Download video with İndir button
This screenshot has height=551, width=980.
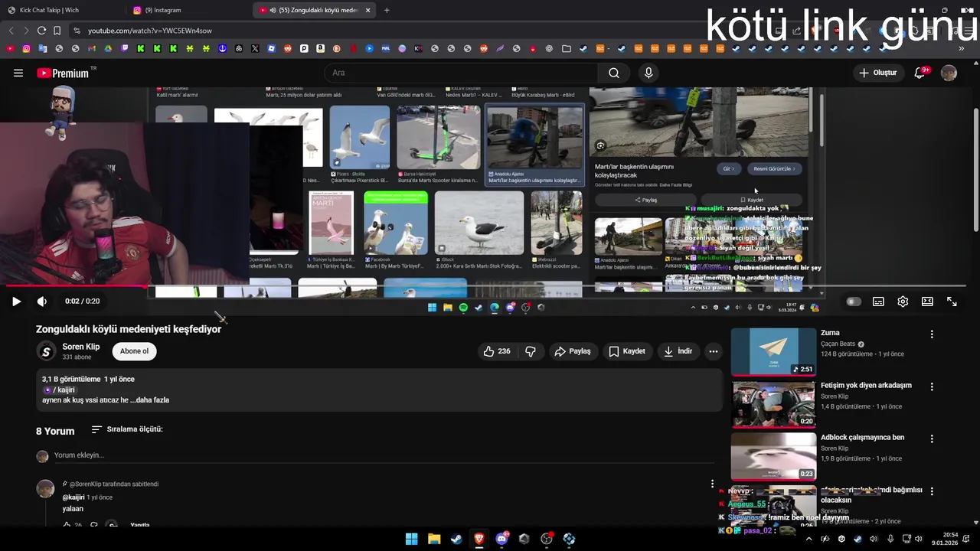coord(678,351)
